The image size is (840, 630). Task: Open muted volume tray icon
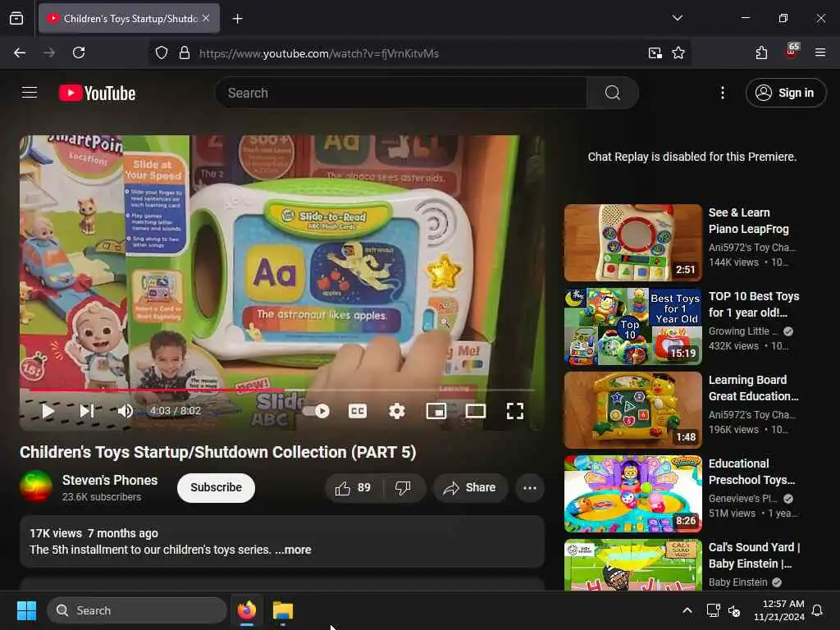coord(734,610)
